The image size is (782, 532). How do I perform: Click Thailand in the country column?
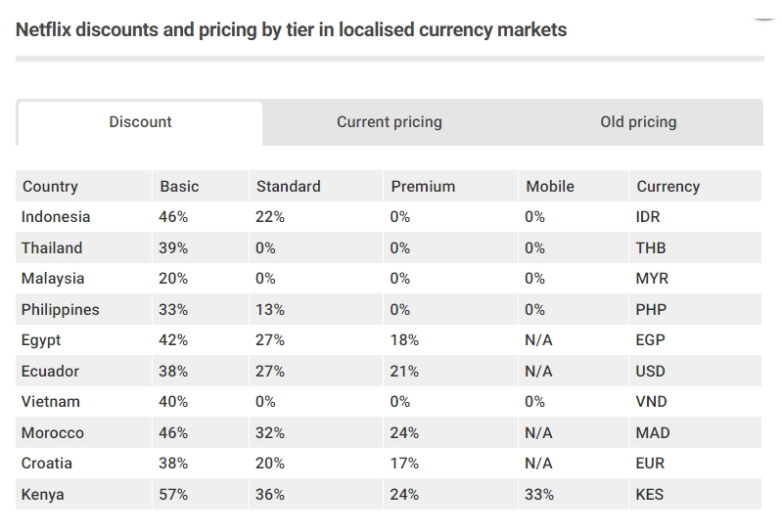(52, 248)
